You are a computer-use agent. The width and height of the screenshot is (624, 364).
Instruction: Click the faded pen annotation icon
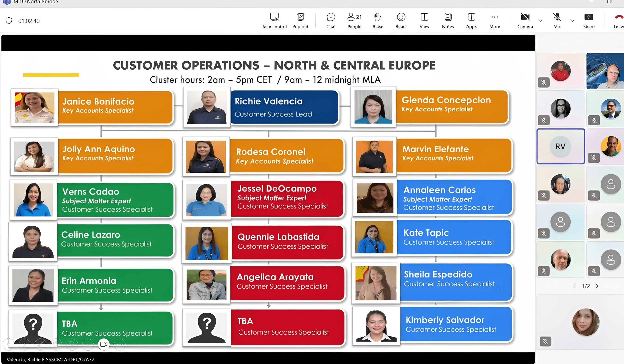click(x=40, y=344)
